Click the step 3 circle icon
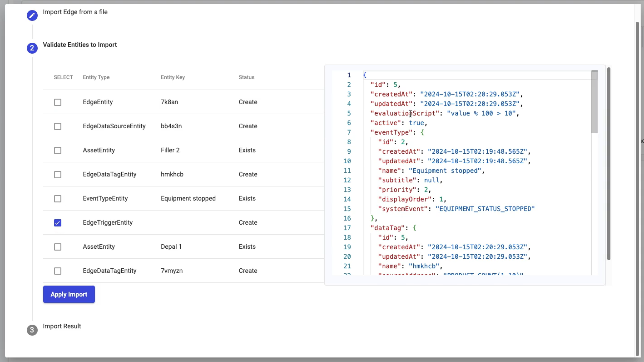 coord(32,330)
